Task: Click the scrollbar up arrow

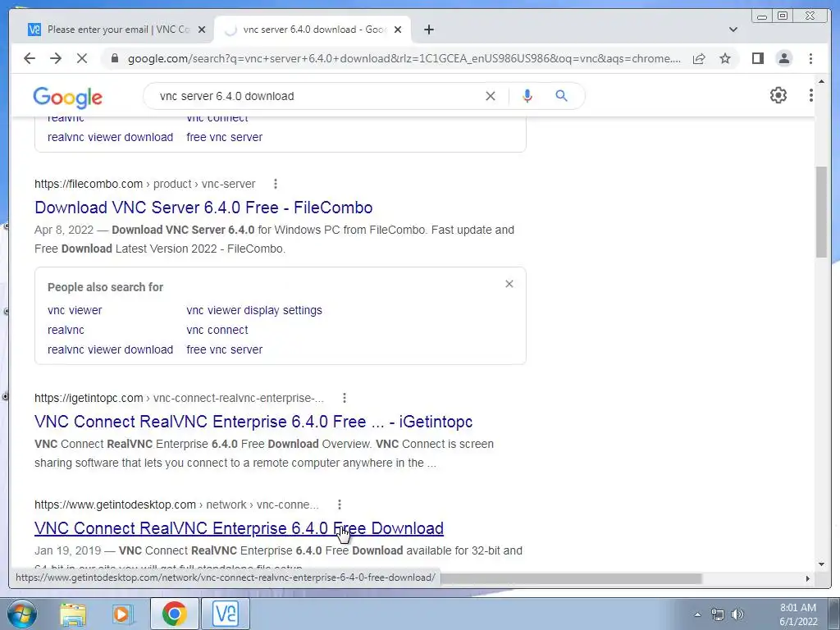Action: click(x=821, y=82)
